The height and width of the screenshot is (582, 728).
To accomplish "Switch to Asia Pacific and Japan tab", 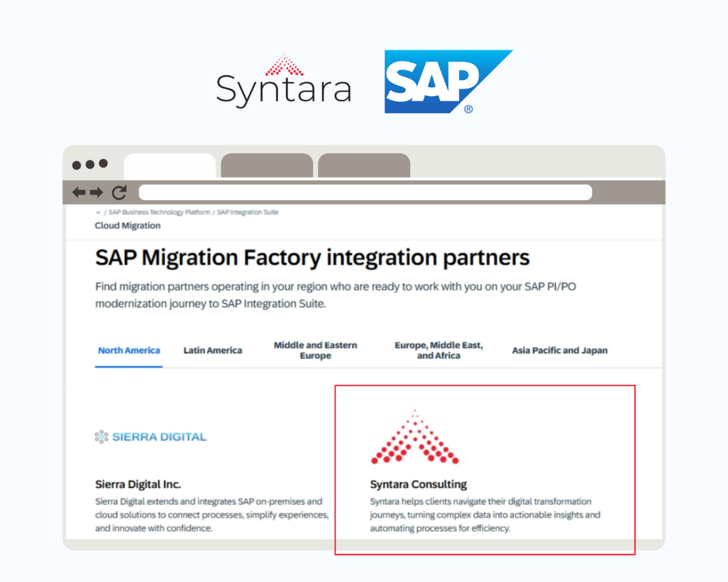I will coord(560,351).
